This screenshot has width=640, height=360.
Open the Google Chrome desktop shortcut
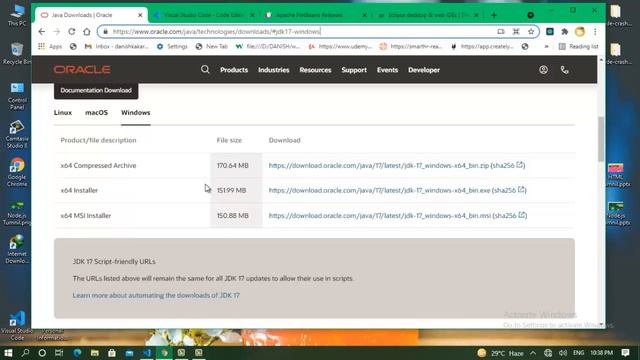17,172
